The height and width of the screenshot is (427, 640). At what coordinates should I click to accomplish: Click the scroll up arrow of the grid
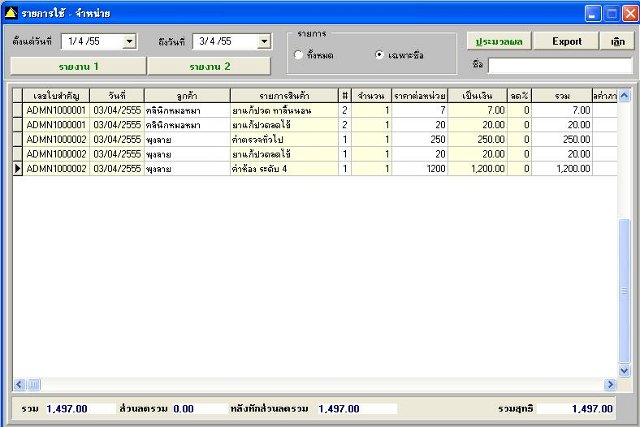click(624, 96)
